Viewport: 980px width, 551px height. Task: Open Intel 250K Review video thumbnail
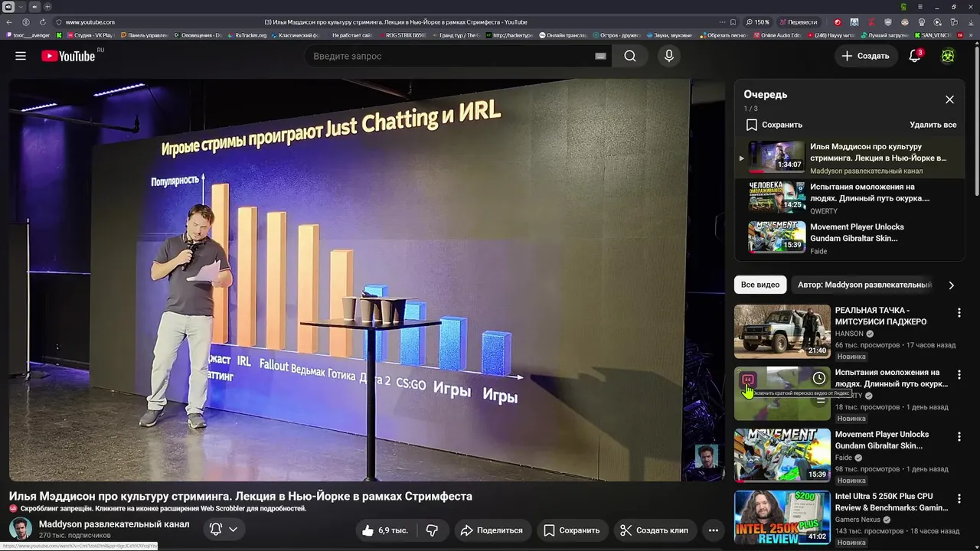point(782,517)
